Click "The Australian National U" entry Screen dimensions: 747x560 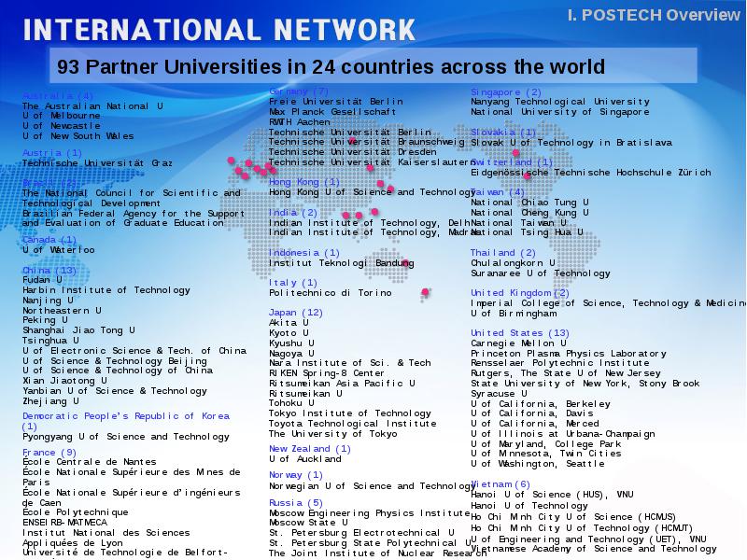pos(92,106)
